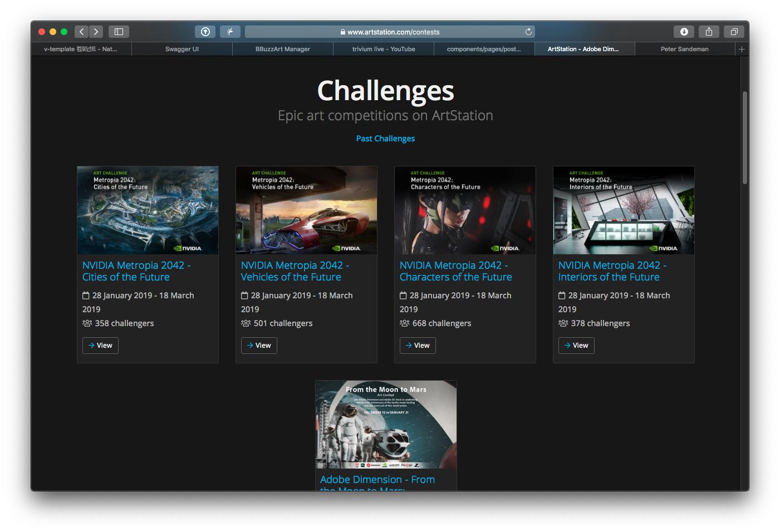Switch to the Peter Sandeman tab

coord(685,49)
